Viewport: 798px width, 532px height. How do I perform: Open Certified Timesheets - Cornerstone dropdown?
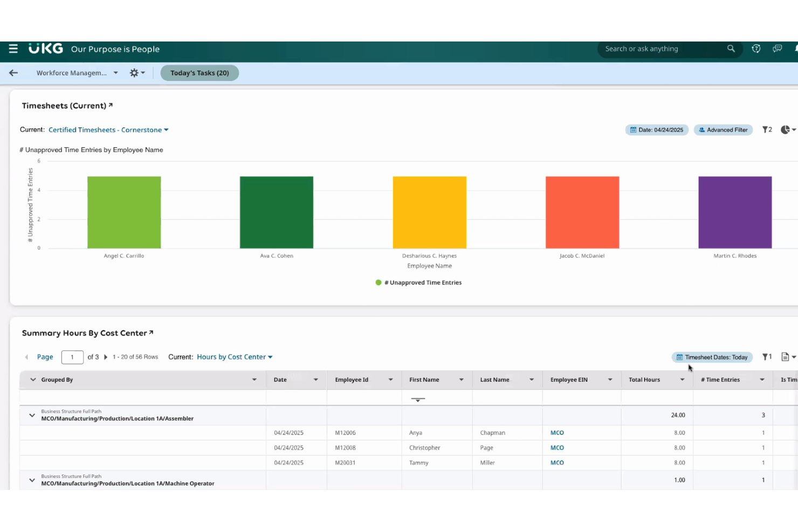[x=108, y=130]
